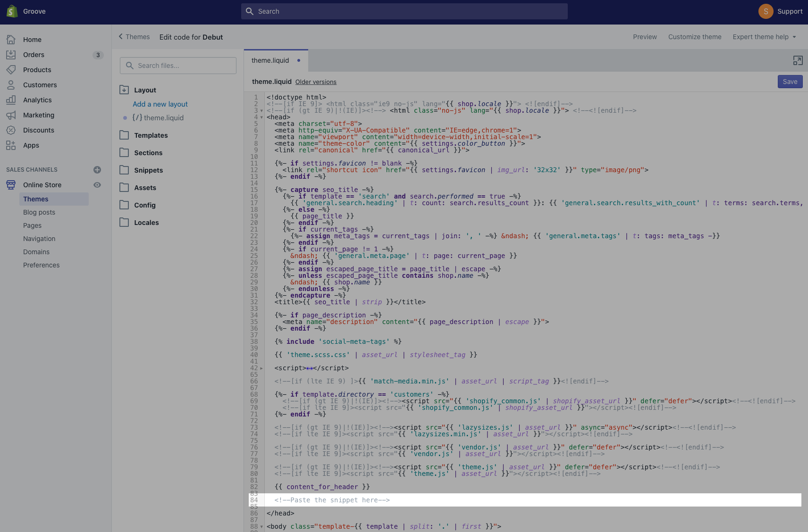Open the Products section
Image resolution: width=808 pixels, height=532 pixels.
[37, 70]
